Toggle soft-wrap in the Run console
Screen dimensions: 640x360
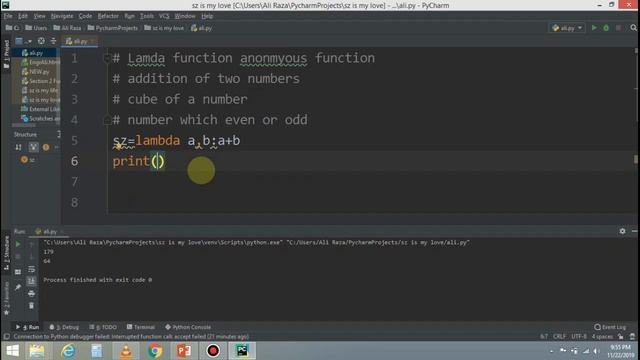click(x=31, y=269)
